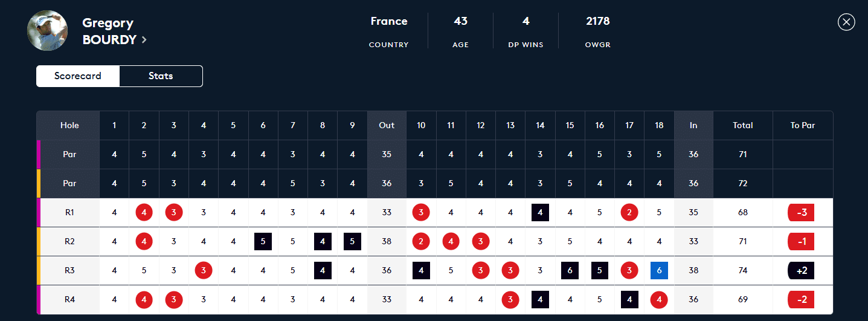Screen dimensions: 868x321
Task: Click R1 hole 14 bogey square
Action: coord(540,213)
